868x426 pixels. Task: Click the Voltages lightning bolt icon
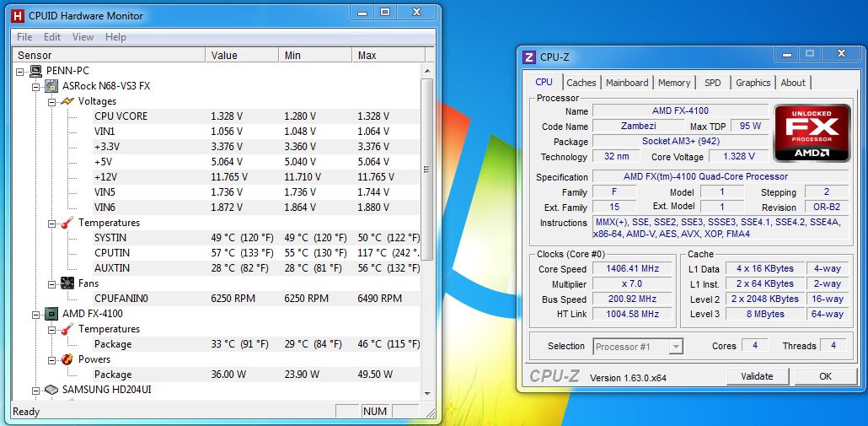coord(67,101)
